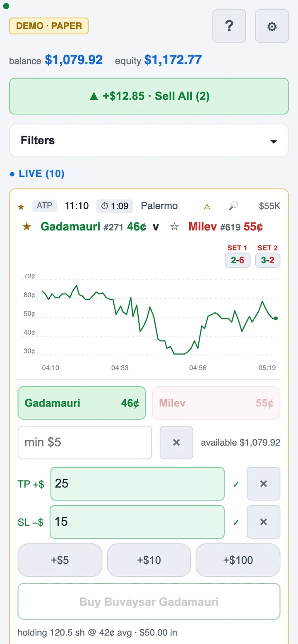
Task: Focus the min $5 amount field
Action: click(x=85, y=442)
